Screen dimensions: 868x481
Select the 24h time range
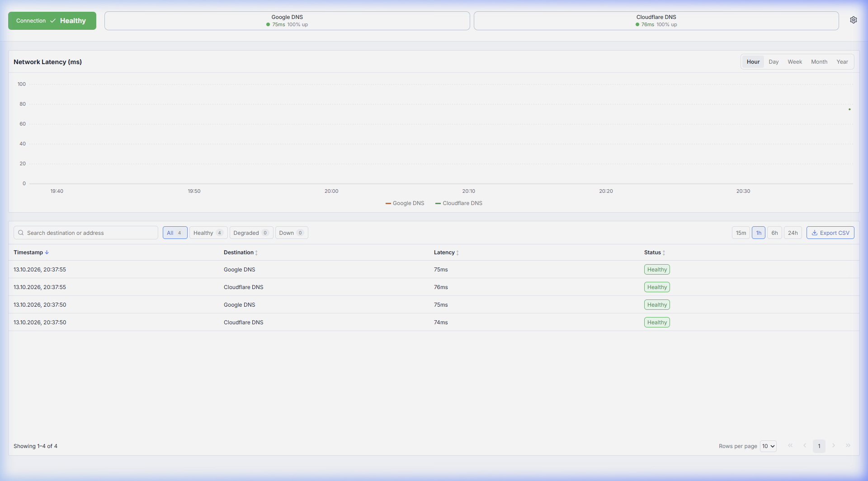coord(793,233)
